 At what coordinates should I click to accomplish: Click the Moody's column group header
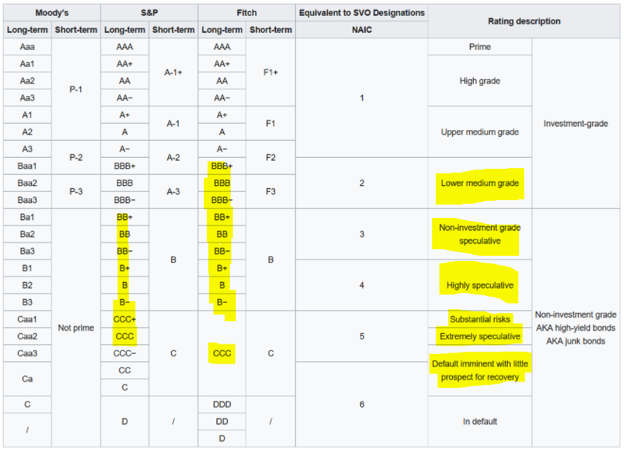(x=52, y=13)
